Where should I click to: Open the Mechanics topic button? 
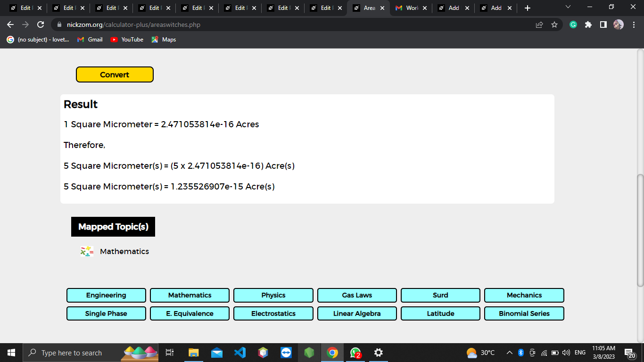pyautogui.click(x=524, y=295)
